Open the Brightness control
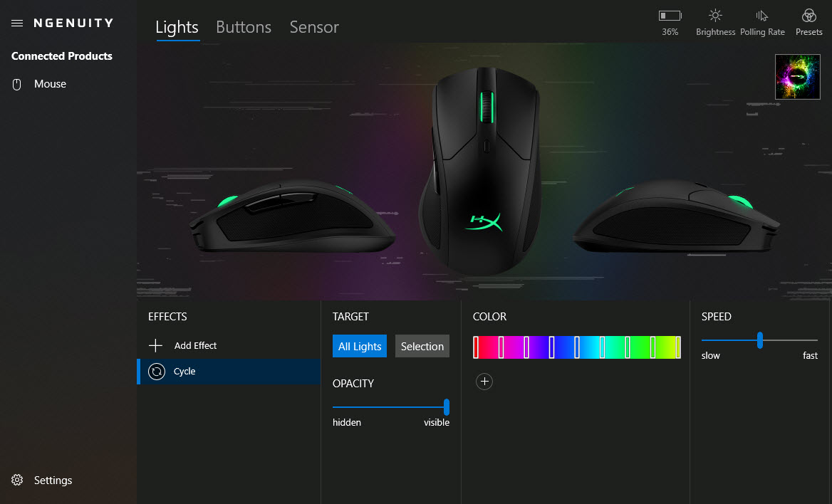832x504 pixels. 715,23
